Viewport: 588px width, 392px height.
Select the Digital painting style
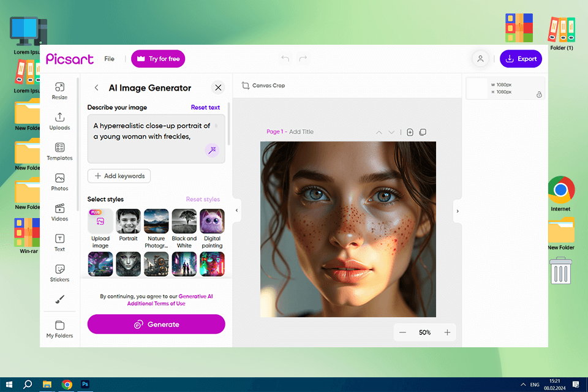(213, 229)
